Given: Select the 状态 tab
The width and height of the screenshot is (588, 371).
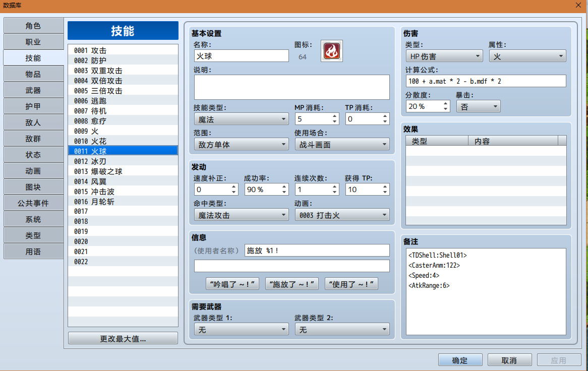Looking at the screenshot, I should coord(33,154).
